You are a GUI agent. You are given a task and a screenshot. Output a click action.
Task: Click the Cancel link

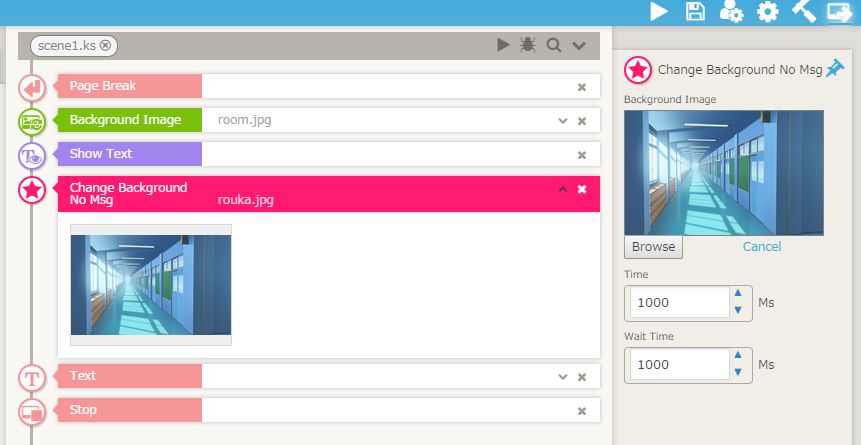pyautogui.click(x=762, y=247)
